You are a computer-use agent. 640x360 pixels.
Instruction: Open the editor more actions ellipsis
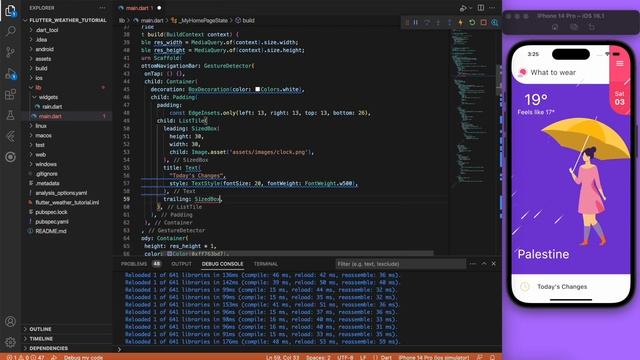[492, 8]
